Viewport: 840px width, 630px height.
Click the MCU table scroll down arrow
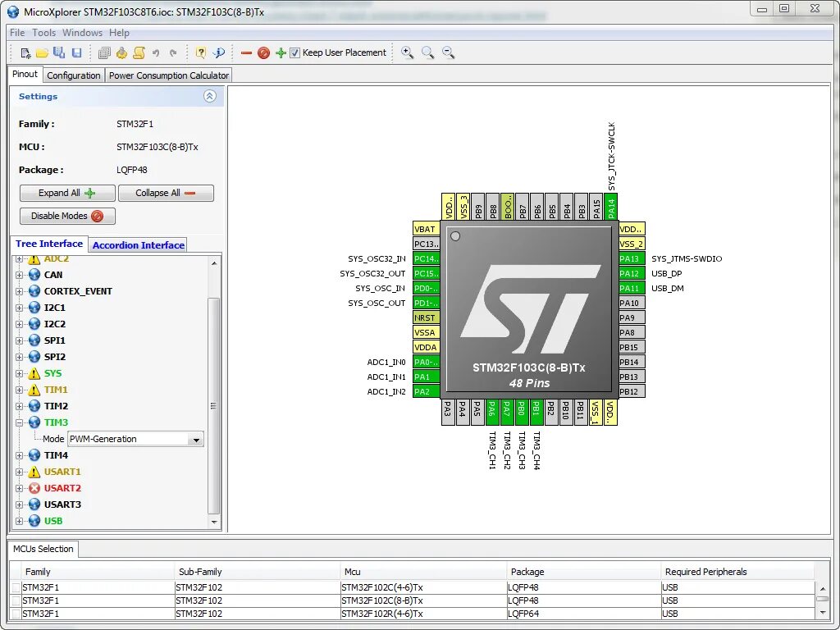pyautogui.click(x=822, y=612)
